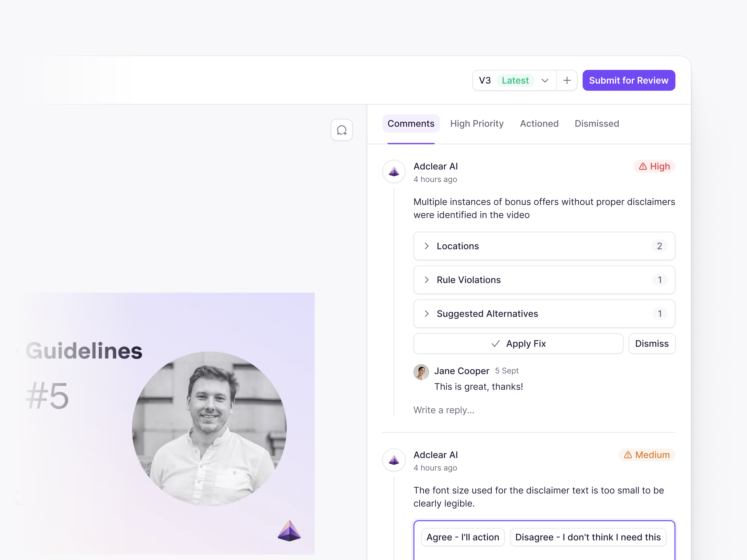Screen dimensions: 747x560
Task: Click the Rule Violations count badge 1
Action: [x=659, y=280]
